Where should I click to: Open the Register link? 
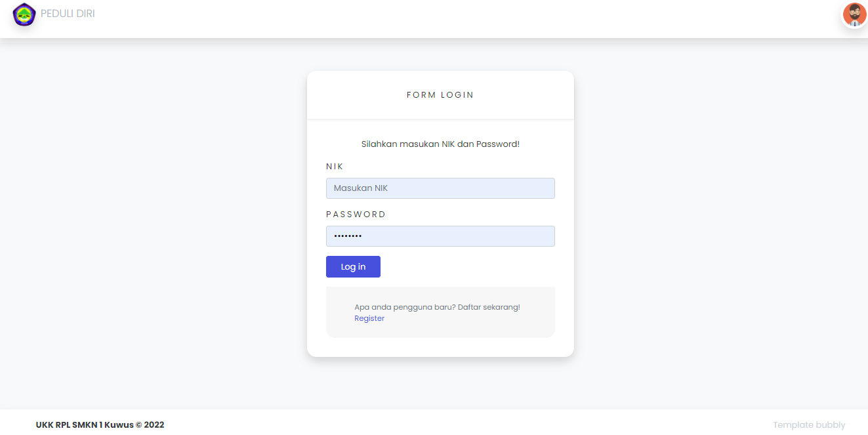pos(369,318)
